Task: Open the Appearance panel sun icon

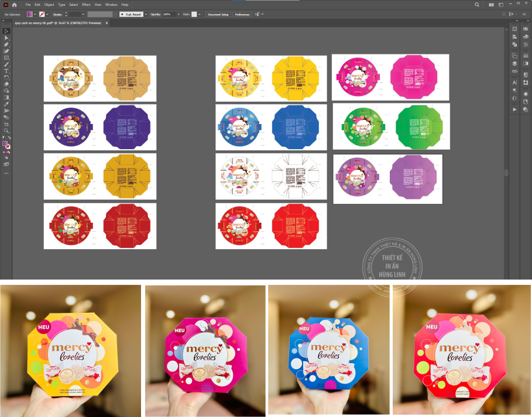Action: (526, 94)
